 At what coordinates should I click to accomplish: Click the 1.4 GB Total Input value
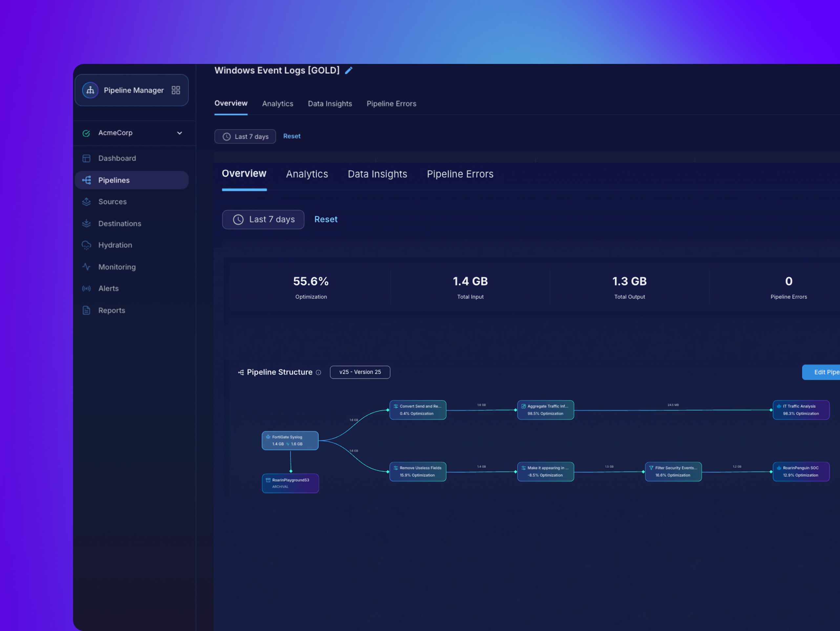[470, 281]
